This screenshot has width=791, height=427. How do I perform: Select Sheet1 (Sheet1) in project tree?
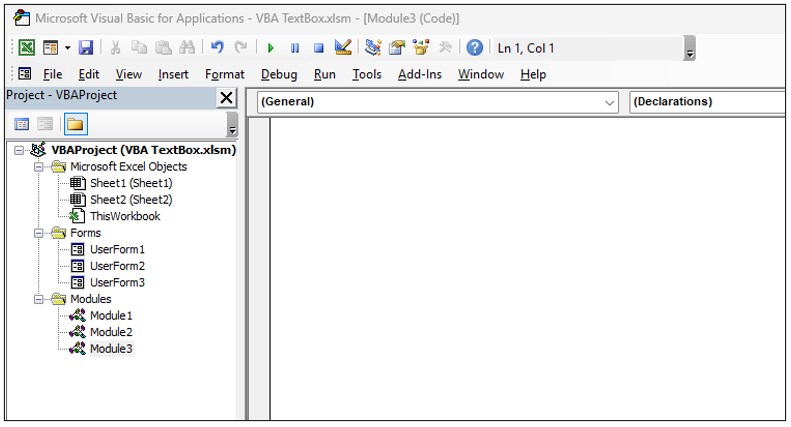(x=131, y=183)
